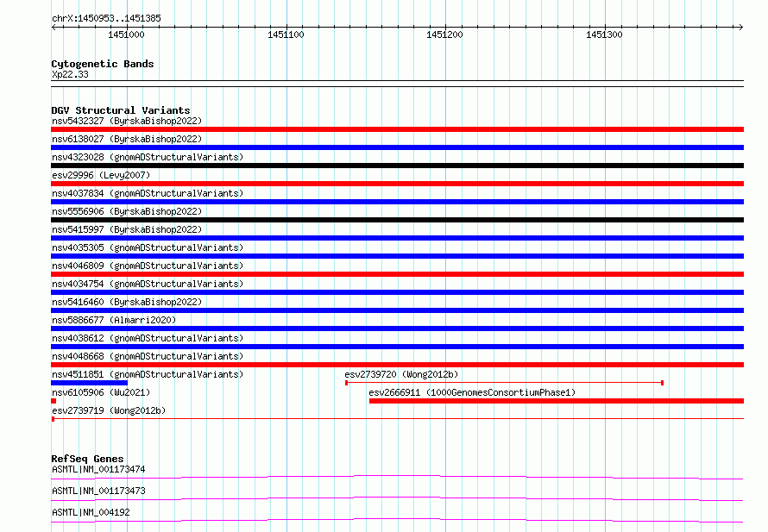Image resolution: width=768 pixels, height=532 pixels.
Task: Click the red nsv5432327 variant bar
Action: click(x=397, y=129)
